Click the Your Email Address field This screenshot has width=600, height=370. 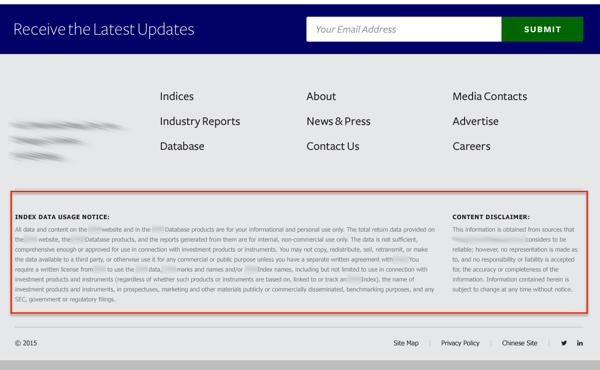(x=404, y=29)
